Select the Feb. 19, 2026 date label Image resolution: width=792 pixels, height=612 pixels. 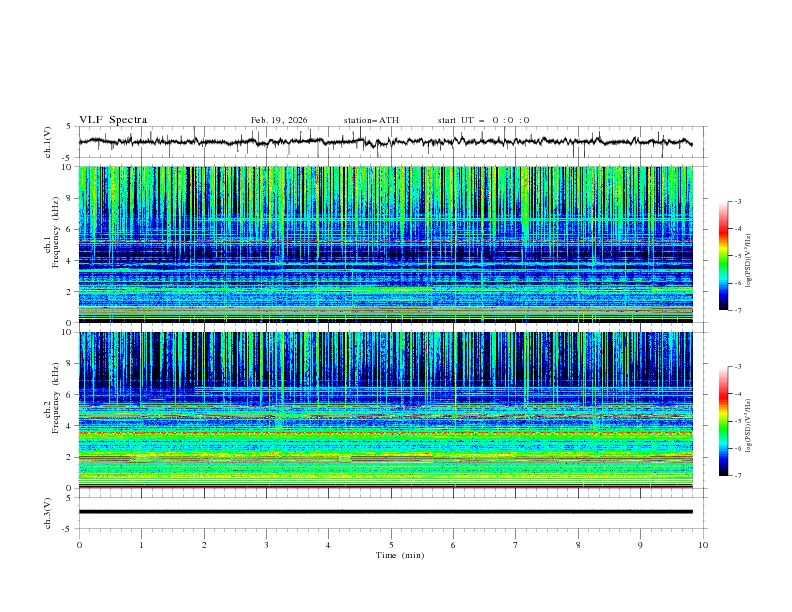[x=279, y=120]
